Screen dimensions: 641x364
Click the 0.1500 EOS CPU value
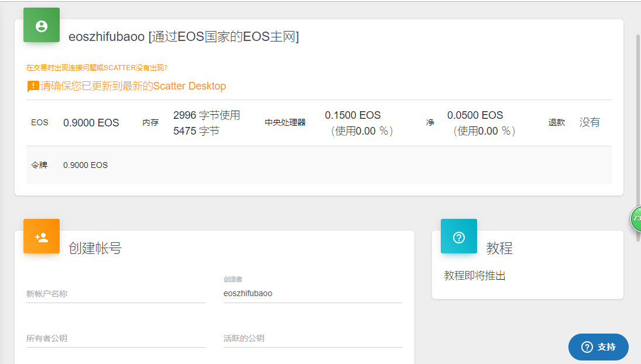click(x=353, y=115)
